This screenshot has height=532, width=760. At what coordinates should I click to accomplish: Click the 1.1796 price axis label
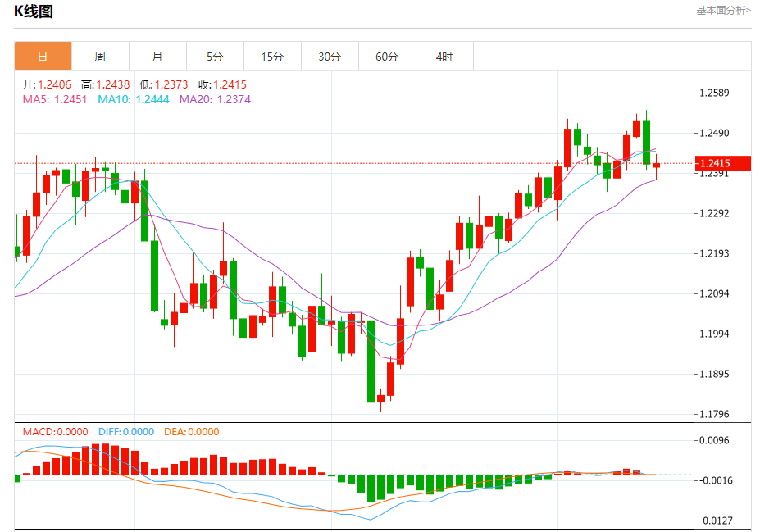tap(714, 414)
